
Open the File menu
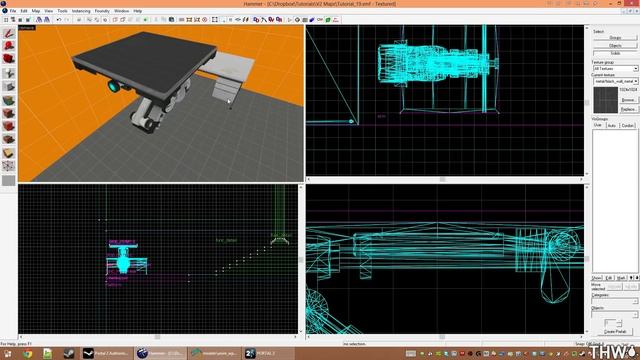13,11
